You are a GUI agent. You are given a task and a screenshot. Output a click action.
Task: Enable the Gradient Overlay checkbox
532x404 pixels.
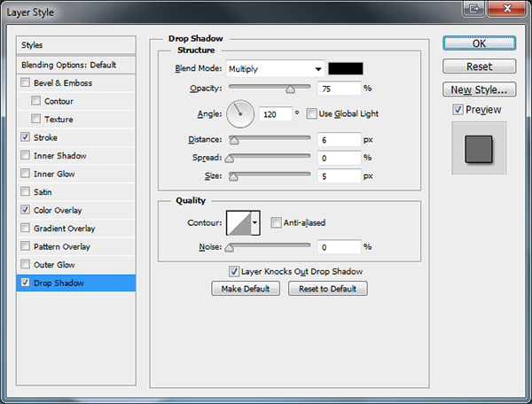(25, 228)
